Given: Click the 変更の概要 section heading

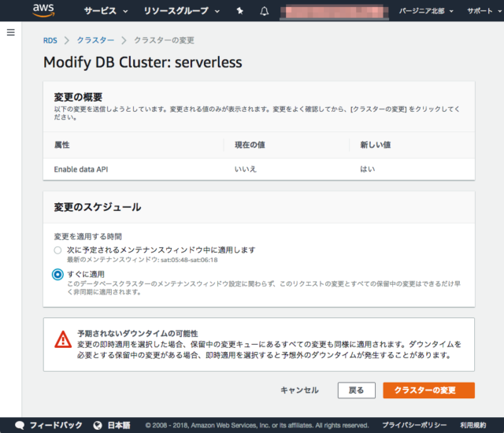Looking at the screenshot, I should [x=78, y=97].
